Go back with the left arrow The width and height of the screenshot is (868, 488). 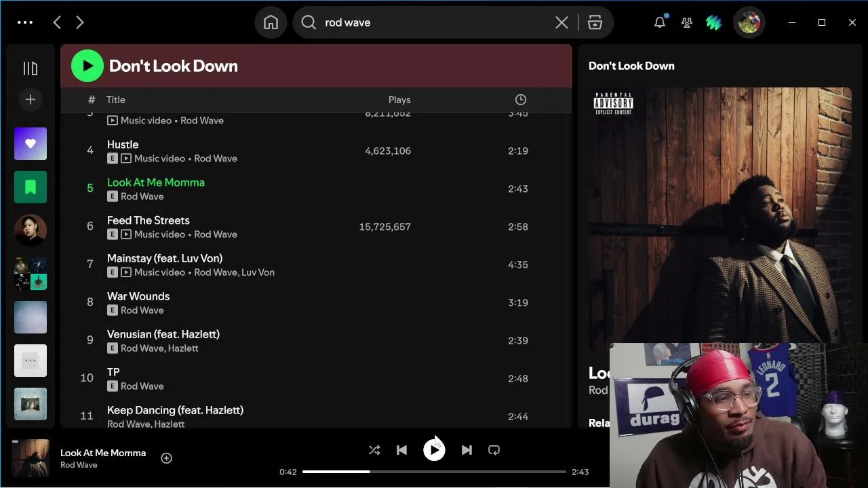click(x=57, y=22)
